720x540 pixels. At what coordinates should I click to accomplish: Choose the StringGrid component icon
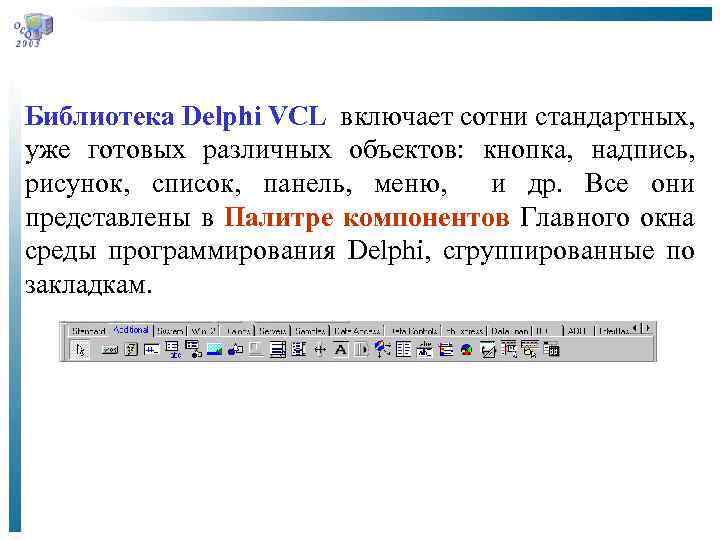(x=173, y=350)
